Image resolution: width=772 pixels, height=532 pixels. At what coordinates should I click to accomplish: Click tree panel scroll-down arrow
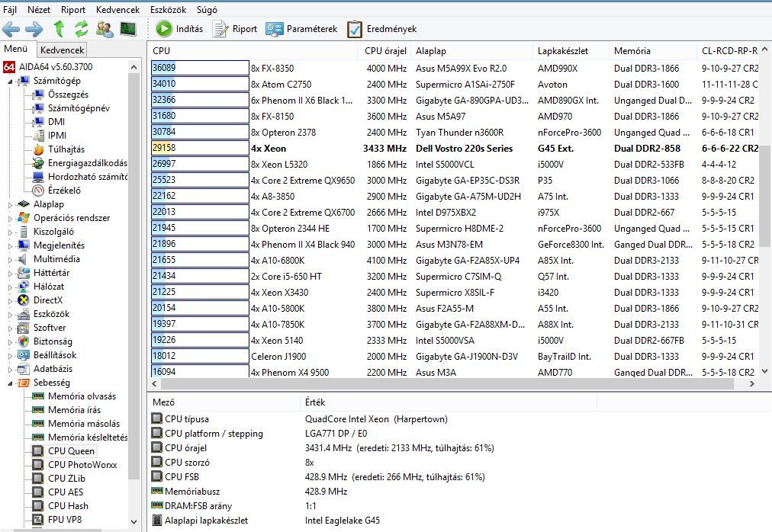point(134,521)
